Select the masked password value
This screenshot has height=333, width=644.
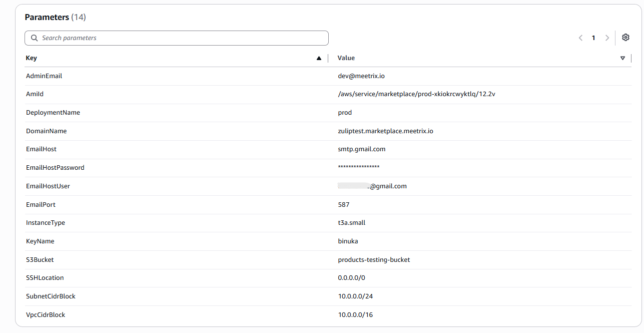point(359,167)
